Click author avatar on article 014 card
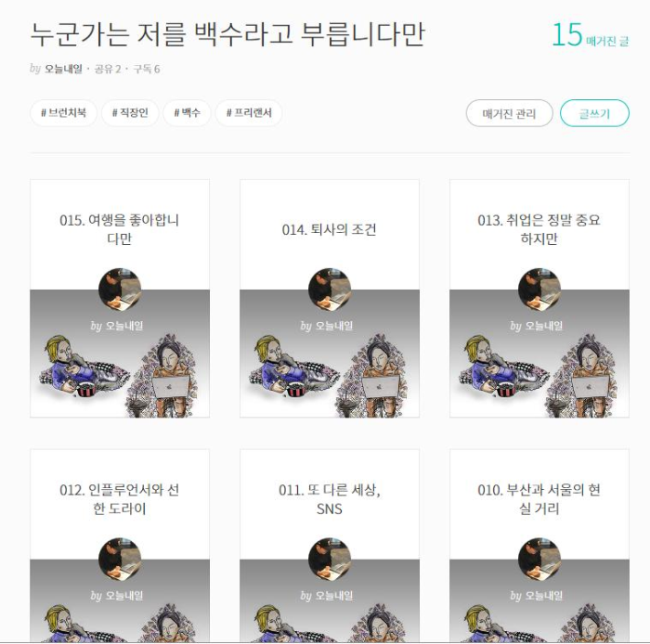This screenshot has height=644, width=650. (x=330, y=290)
